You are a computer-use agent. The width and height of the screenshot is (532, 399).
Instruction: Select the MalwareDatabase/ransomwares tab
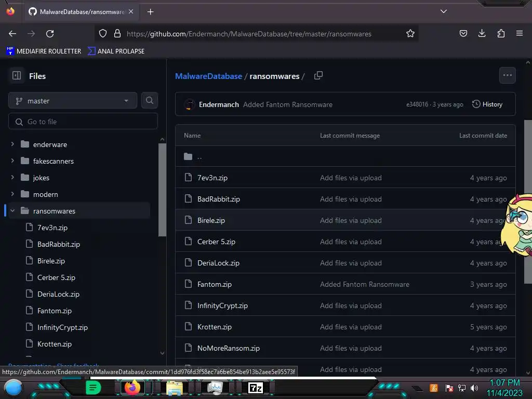pyautogui.click(x=81, y=11)
